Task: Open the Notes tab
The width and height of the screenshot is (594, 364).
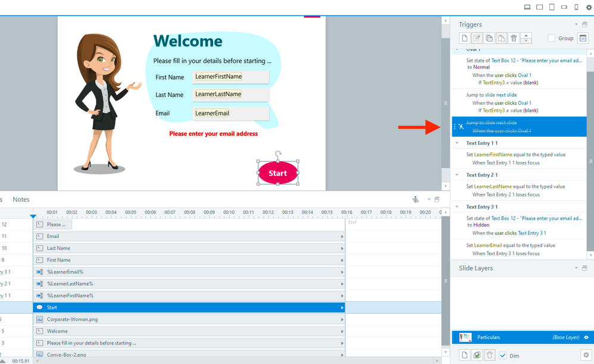Action: click(x=21, y=199)
